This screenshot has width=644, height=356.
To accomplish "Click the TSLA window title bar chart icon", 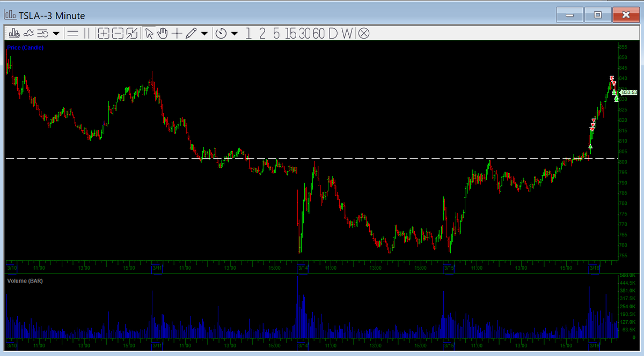I will pos(10,16).
